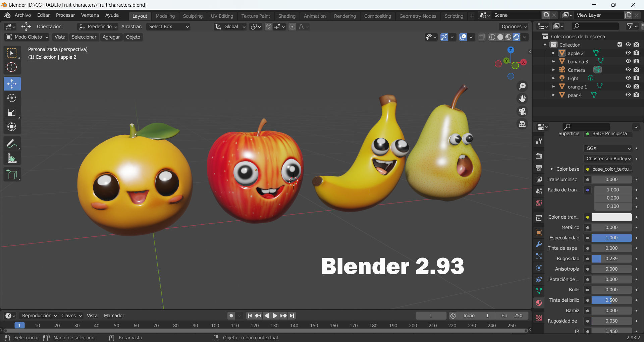
Task: Select the 3D Cursor tool
Action: (x=12, y=67)
